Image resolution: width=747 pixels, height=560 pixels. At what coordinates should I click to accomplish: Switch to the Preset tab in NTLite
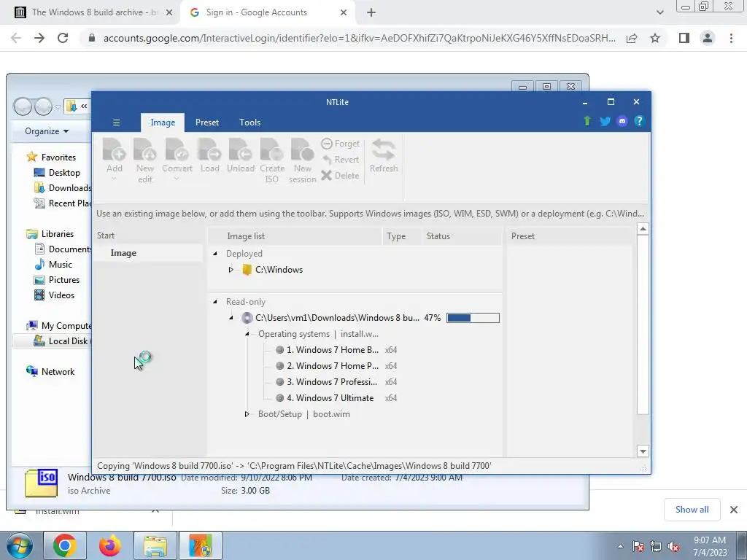click(x=206, y=122)
